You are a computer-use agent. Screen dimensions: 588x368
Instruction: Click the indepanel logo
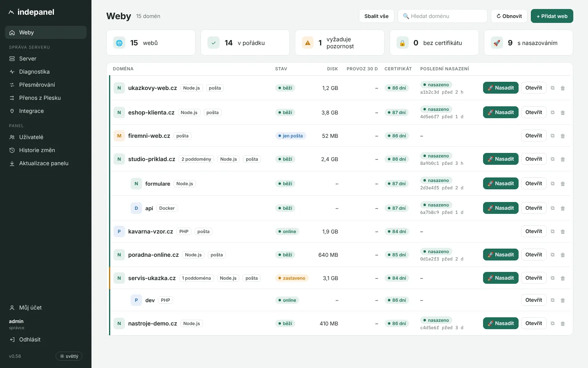31,12
